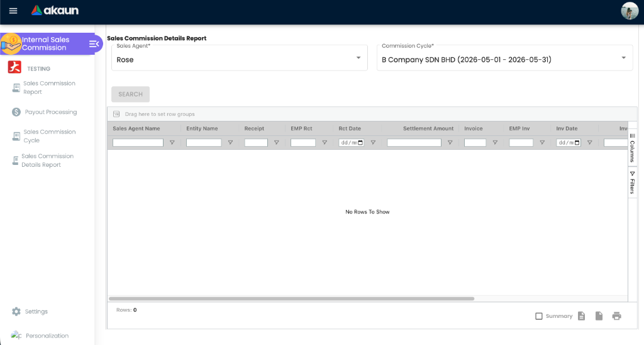Click the akaun logo
This screenshot has width=644, height=345.
coord(55,10)
